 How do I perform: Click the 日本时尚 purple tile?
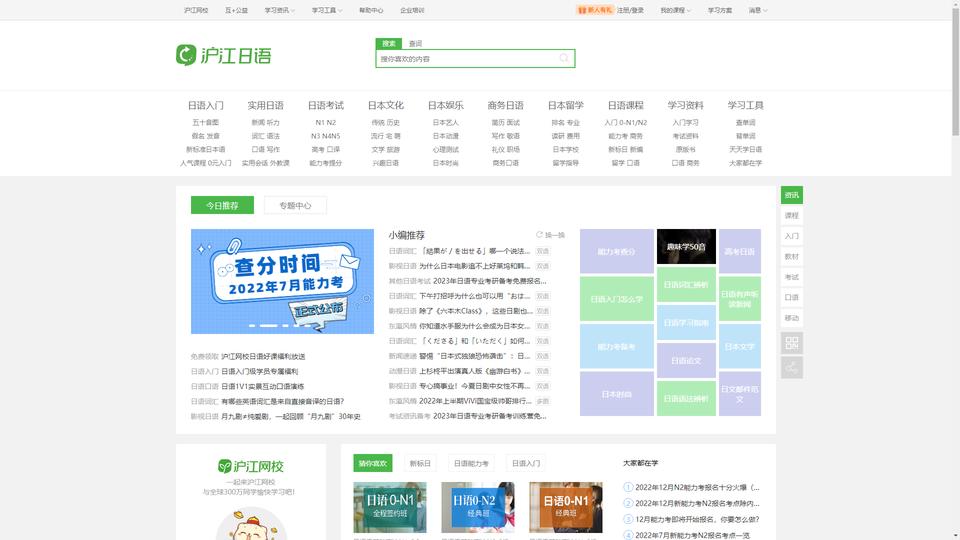coord(617,394)
